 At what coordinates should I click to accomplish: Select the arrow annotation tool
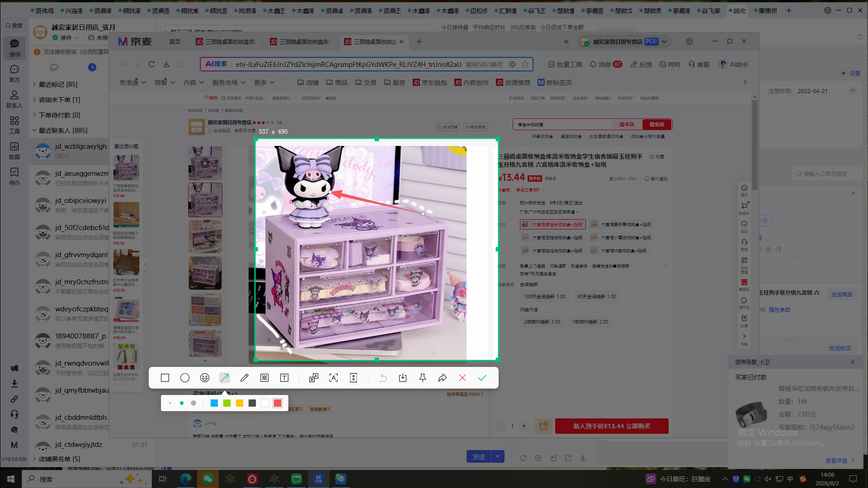click(225, 378)
